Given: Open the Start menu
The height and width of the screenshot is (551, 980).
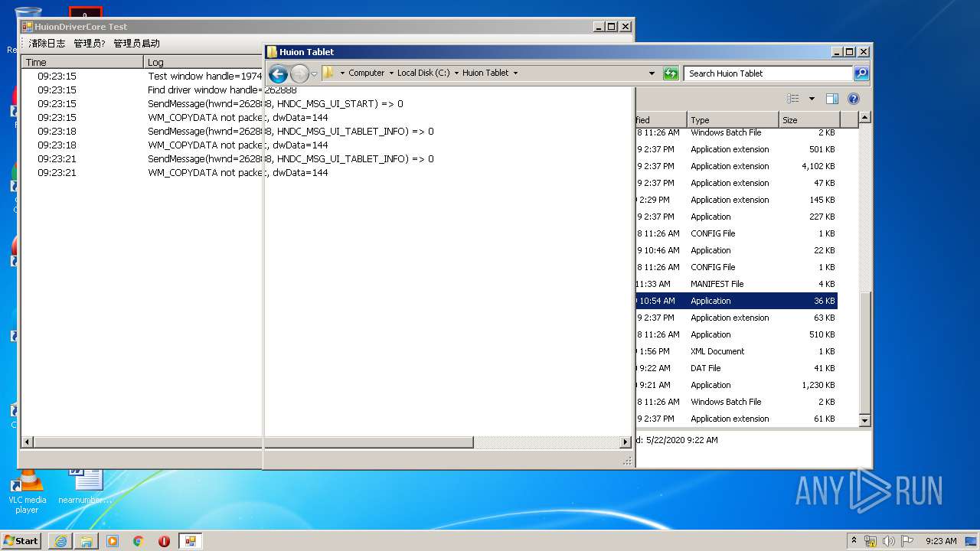Looking at the screenshot, I should pyautogui.click(x=21, y=540).
